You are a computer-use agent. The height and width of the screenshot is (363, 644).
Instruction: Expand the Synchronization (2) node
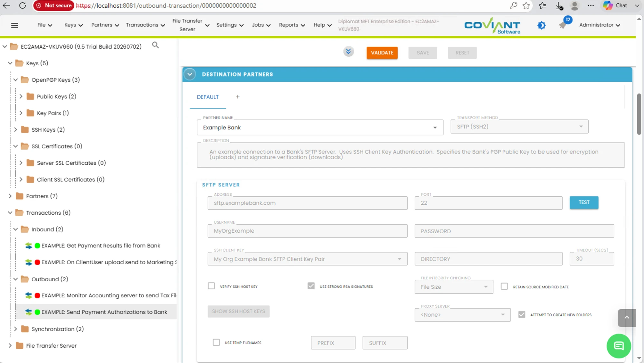coord(15,329)
